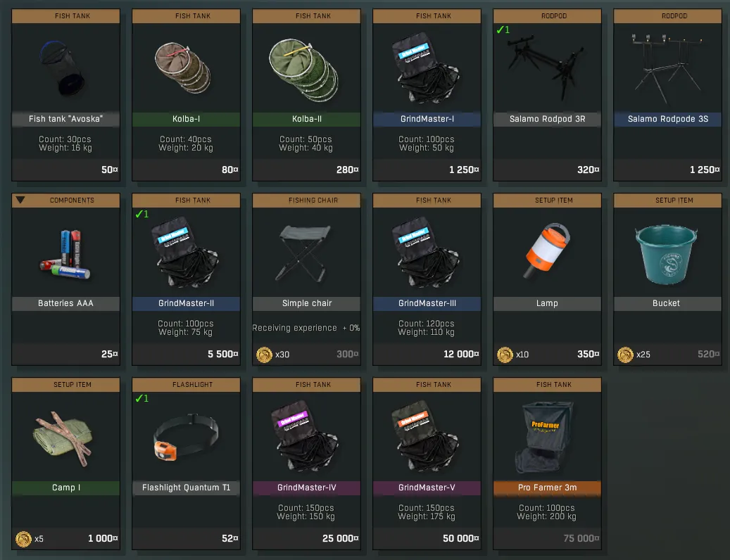Select the GrindMaster-IV purple name bar

pos(306,488)
